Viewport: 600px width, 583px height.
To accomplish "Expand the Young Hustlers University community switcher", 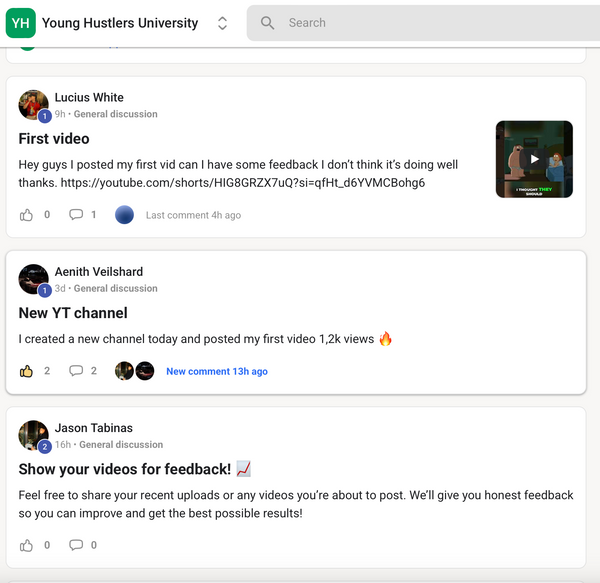I will tap(222, 23).
